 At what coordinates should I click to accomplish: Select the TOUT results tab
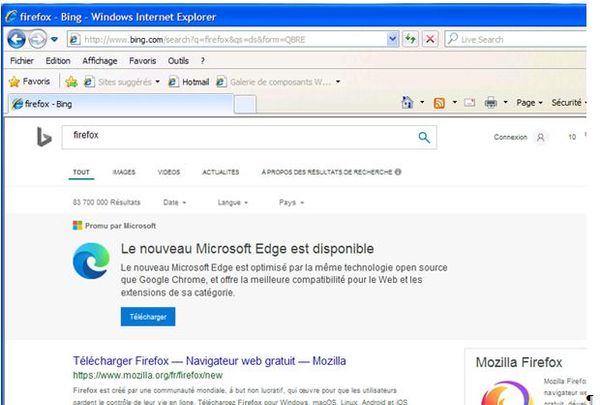[81, 172]
